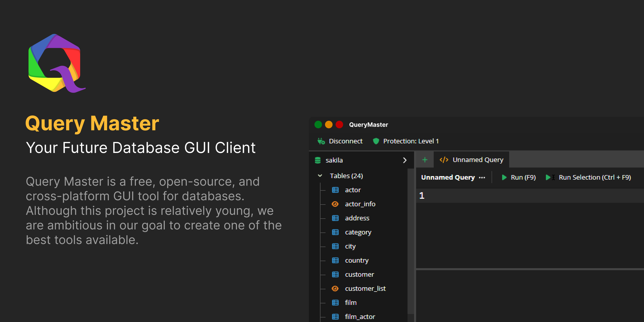Click the sakila database icon

pos(318,160)
